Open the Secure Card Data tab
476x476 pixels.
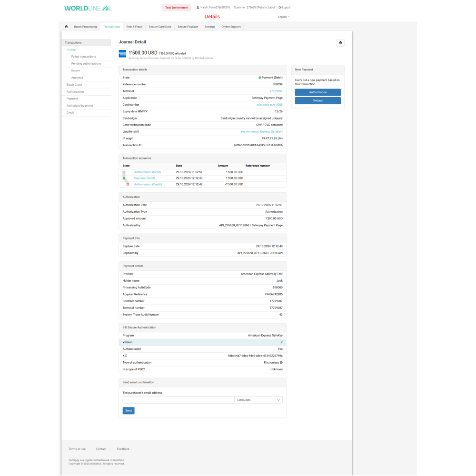[160, 27]
